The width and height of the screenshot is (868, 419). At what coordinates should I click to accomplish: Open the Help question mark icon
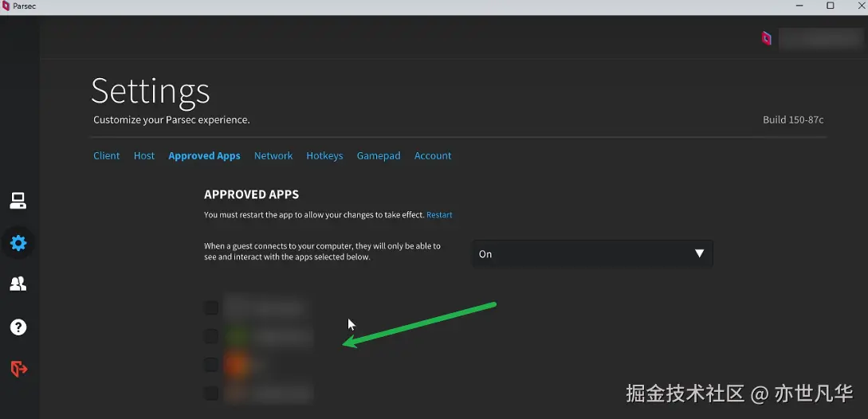(x=18, y=327)
